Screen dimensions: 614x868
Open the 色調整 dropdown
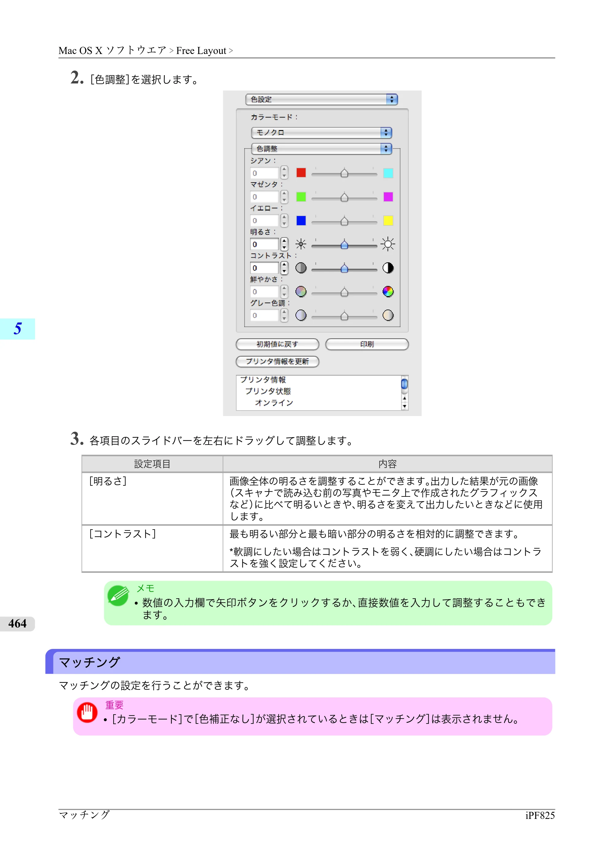321,149
